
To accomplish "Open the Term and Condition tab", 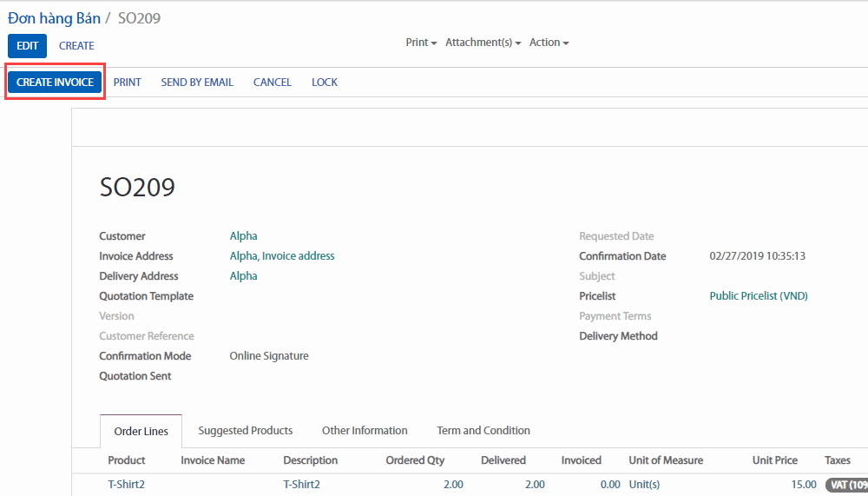I will tap(483, 431).
